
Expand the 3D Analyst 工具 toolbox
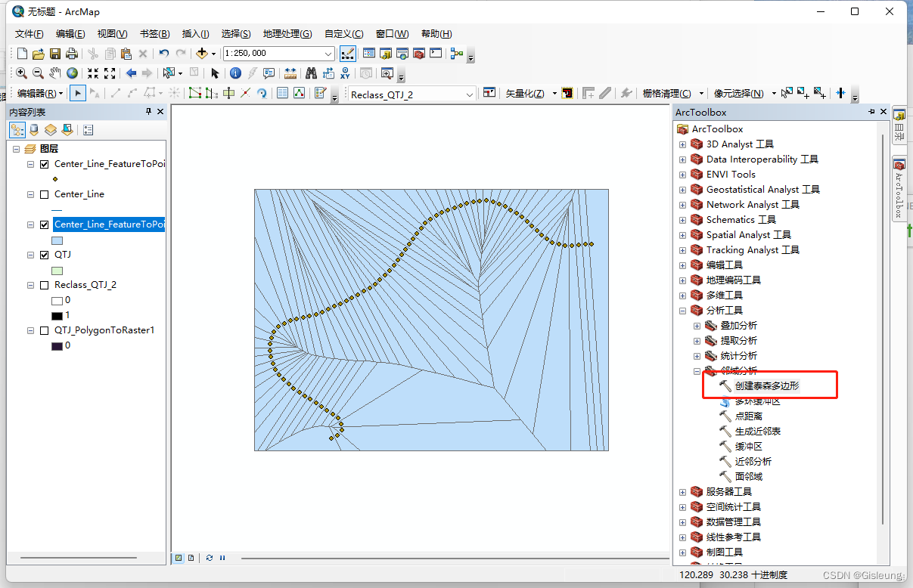click(x=682, y=144)
